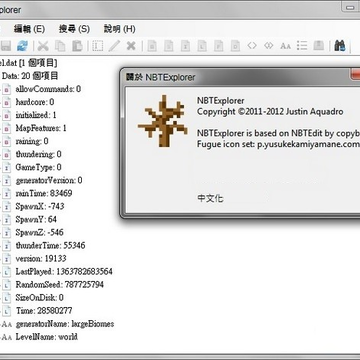Select the 'version: 19133' row
The height and width of the screenshot is (360, 360).
tap(41, 259)
